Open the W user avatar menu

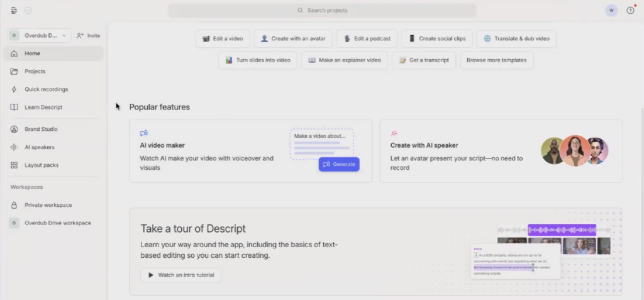611,10
